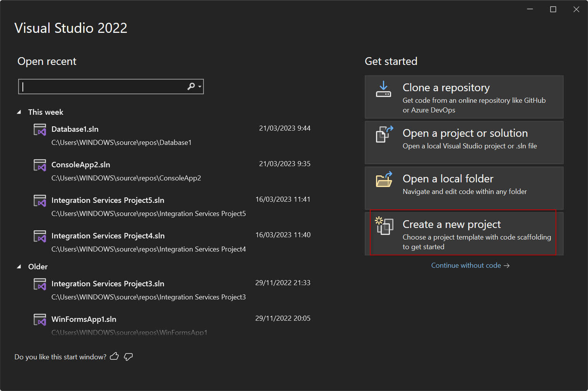The image size is (588, 391).
Task: Click the WinFormsApp1.sln solution icon
Action: coord(40,319)
